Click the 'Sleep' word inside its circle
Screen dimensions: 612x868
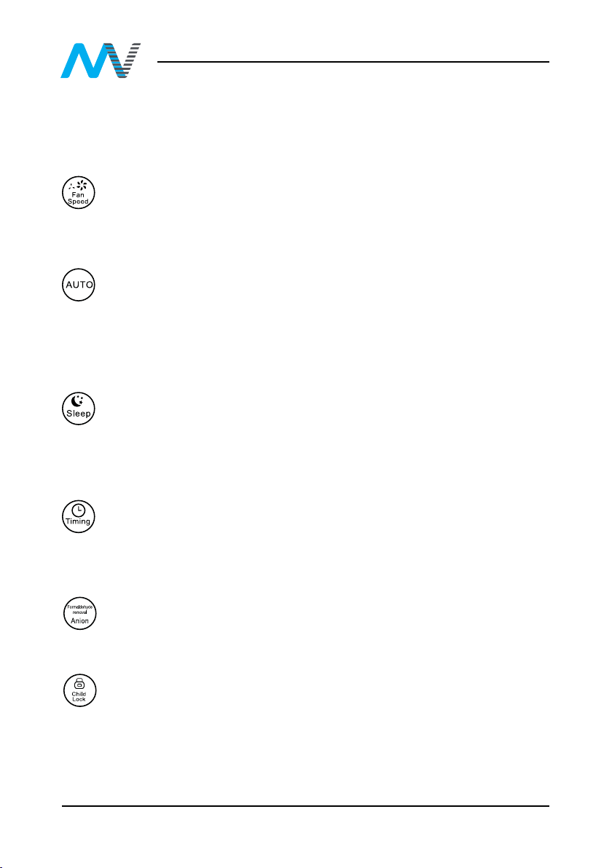click(78, 414)
